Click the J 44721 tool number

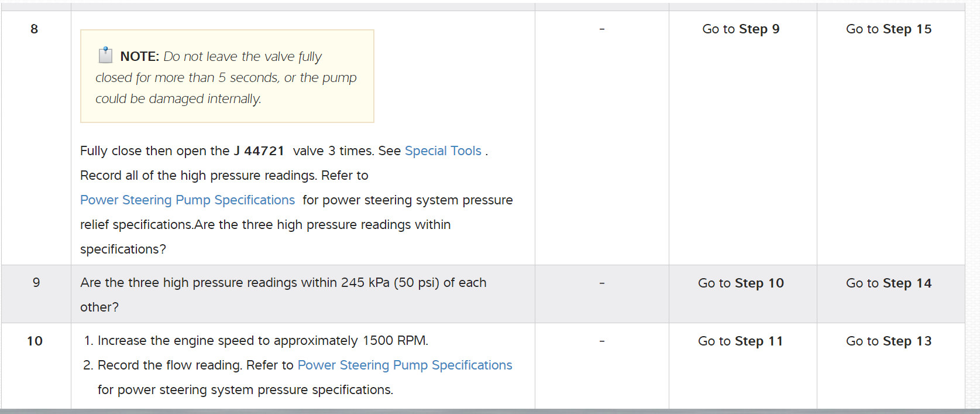[259, 151]
